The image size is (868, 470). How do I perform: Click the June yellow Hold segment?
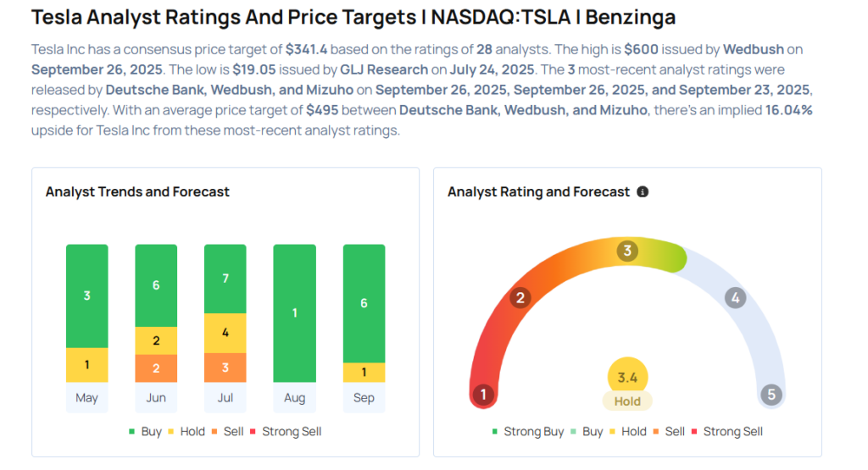pyautogui.click(x=156, y=340)
